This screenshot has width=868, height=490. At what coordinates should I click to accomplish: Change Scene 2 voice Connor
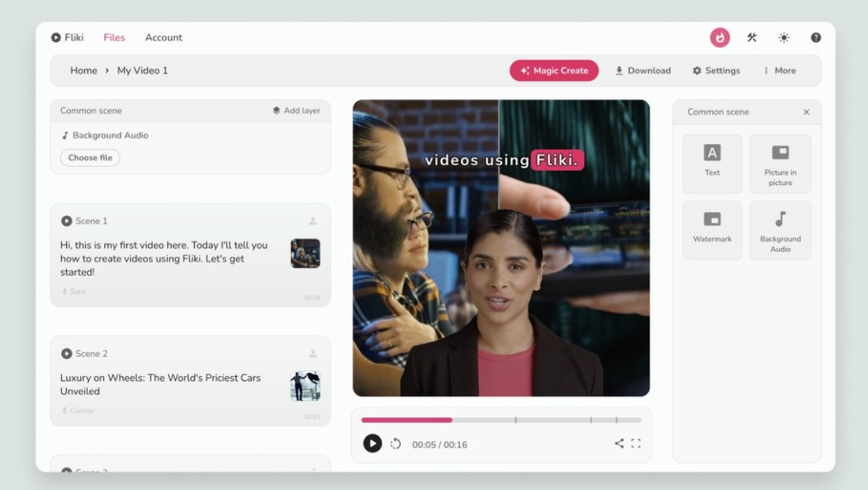pyautogui.click(x=78, y=411)
